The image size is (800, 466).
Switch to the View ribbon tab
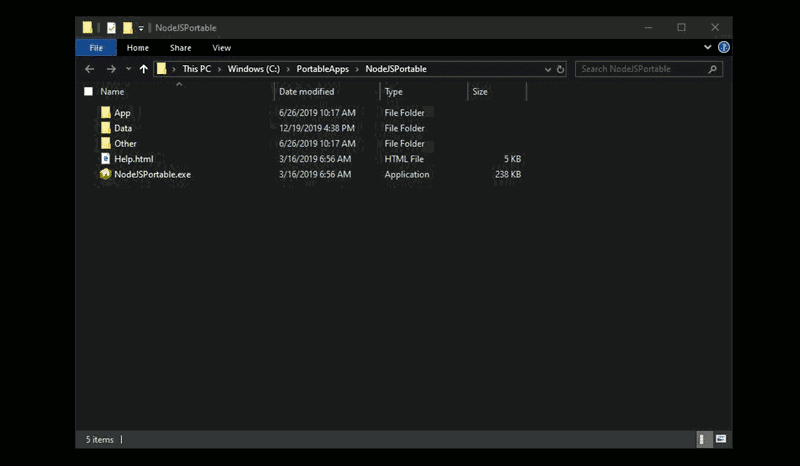tap(221, 48)
